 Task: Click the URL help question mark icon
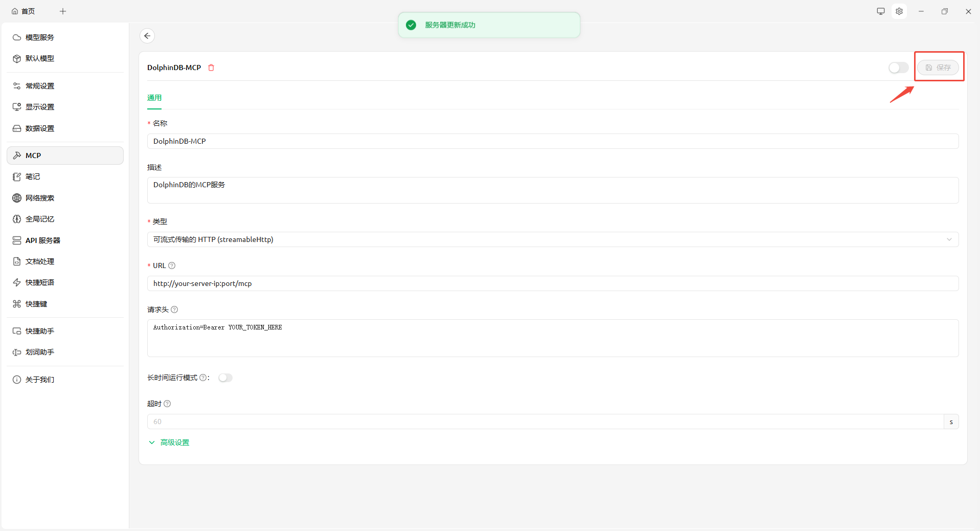pyautogui.click(x=172, y=265)
